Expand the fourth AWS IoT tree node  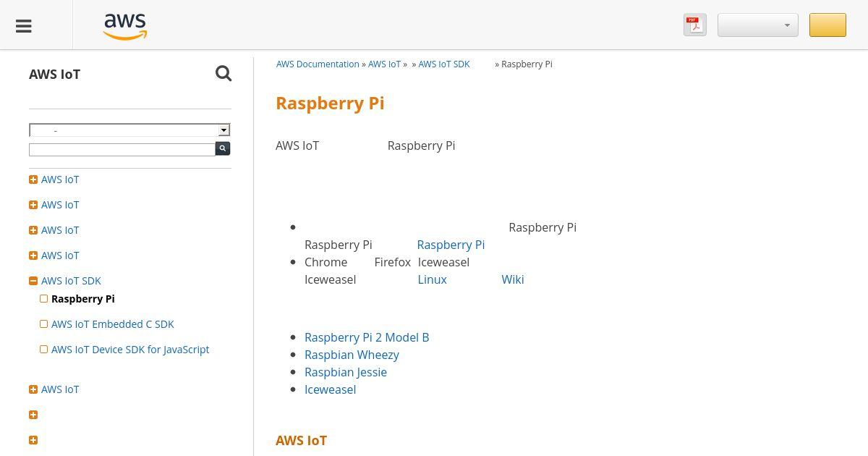tap(33, 256)
